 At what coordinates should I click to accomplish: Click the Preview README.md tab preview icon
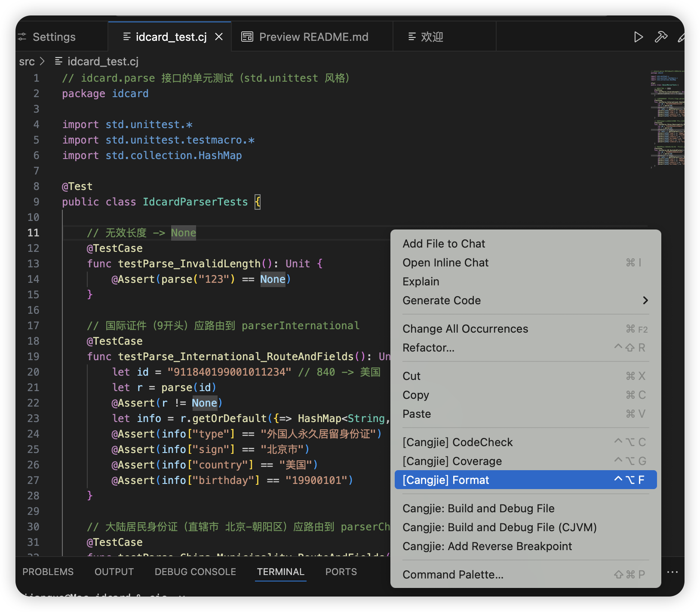coord(247,37)
